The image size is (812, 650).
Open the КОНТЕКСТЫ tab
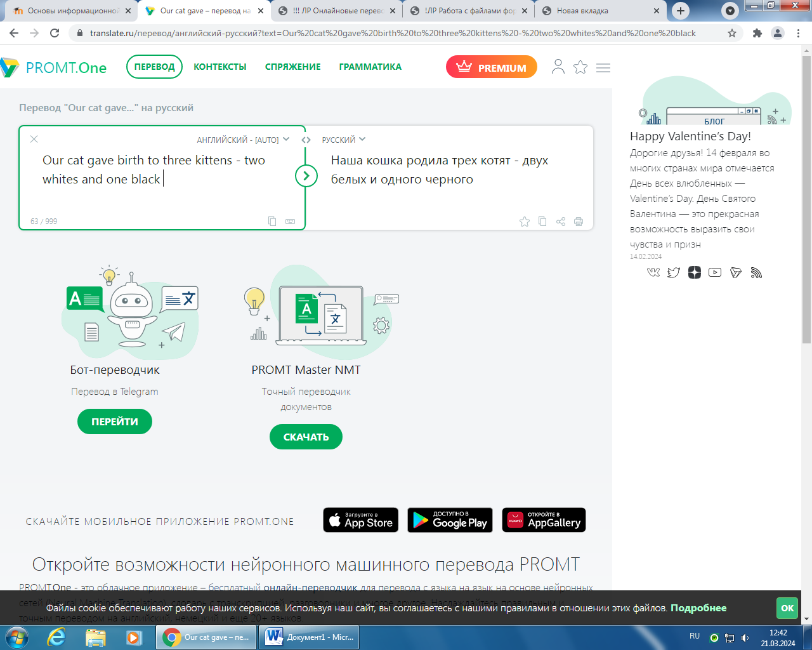[x=220, y=67]
